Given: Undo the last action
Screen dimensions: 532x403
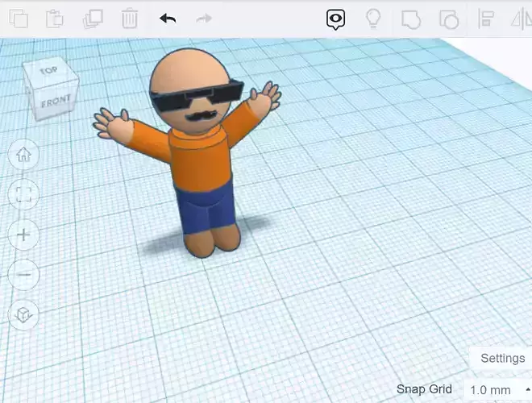Looking at the screenshot, I should [168, 19].
